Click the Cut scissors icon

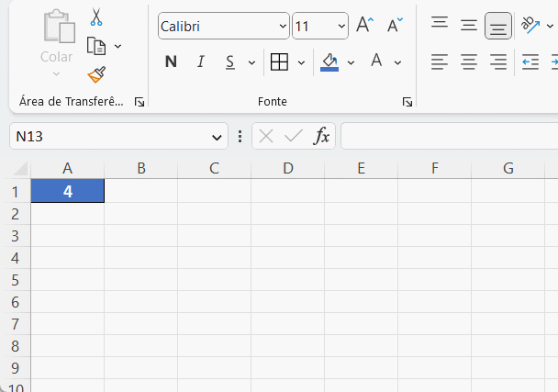96,17
